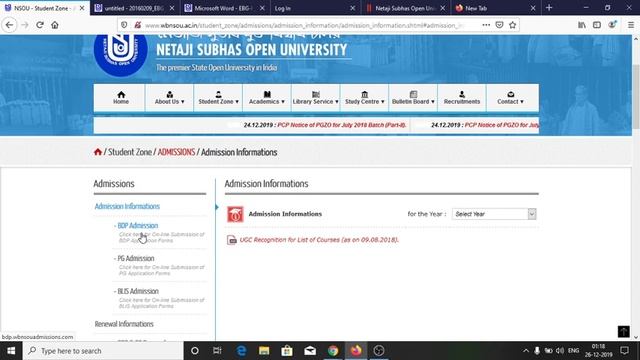Open the BDP Admission link
Viewport: 640px width, 360px height.
138,226
